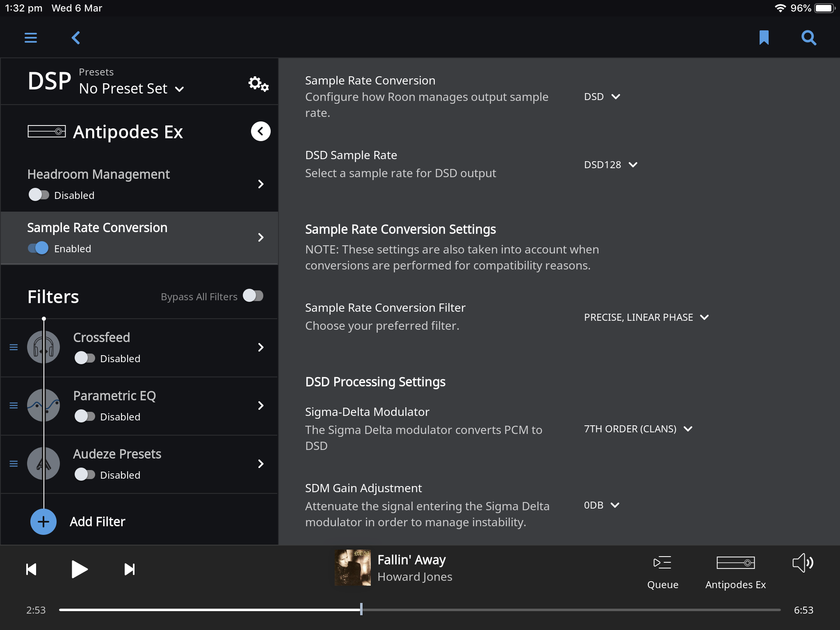Screen dimensions: 840x630
Task: Open bookmarks with the bookmark icon
Action: pos(764,38)
